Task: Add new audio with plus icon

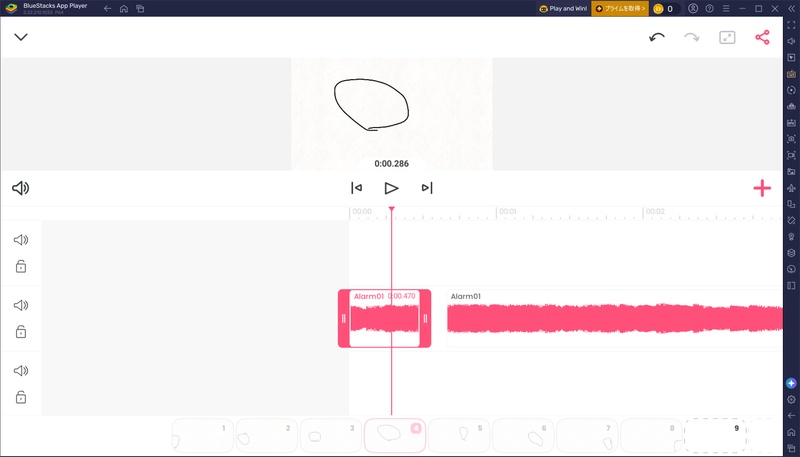Action: click(x=762, y=188)
